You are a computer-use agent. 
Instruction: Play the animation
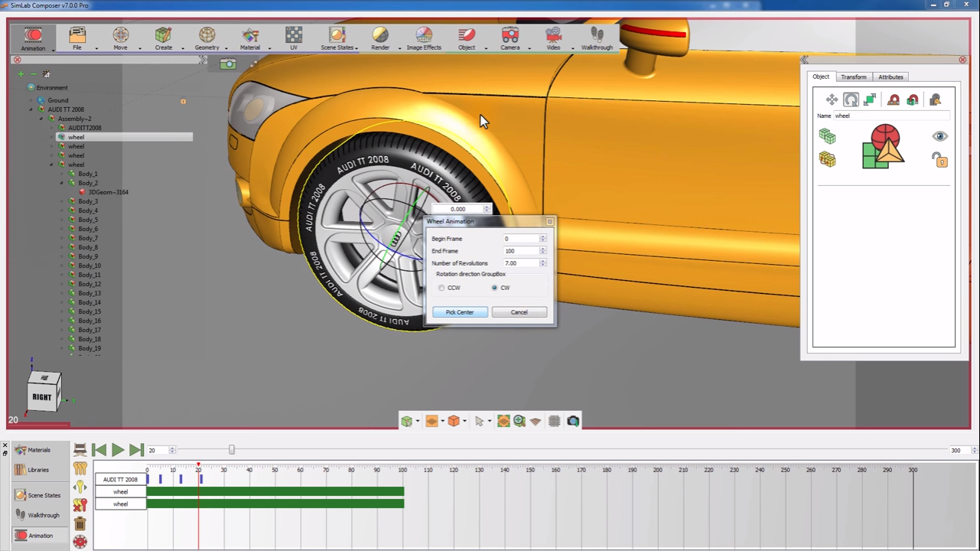[x=117, y=450]
